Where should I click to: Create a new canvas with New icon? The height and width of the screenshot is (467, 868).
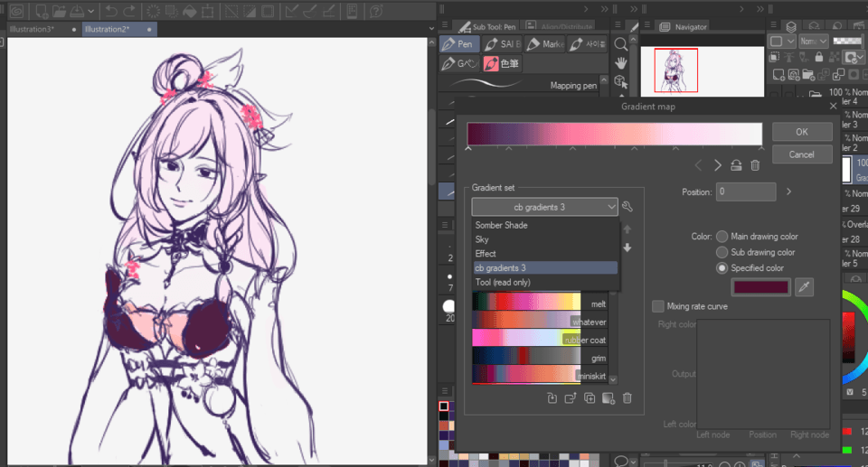coord(42,11)
